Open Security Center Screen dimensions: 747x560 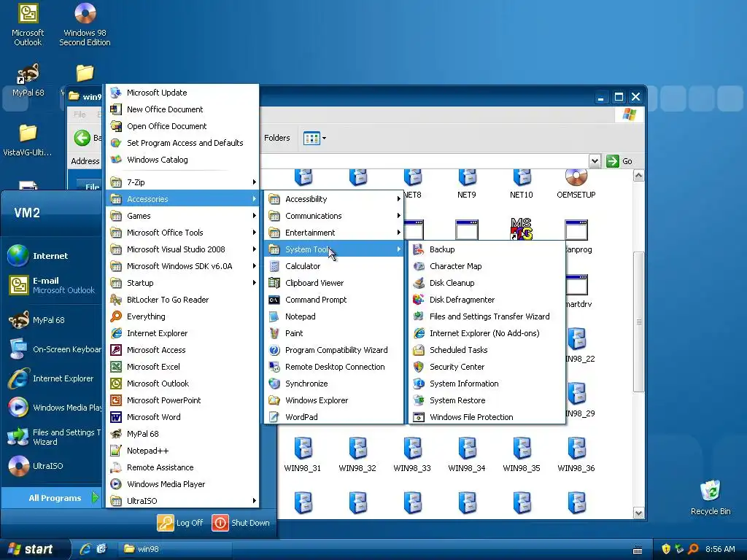(x=487, y=367)
